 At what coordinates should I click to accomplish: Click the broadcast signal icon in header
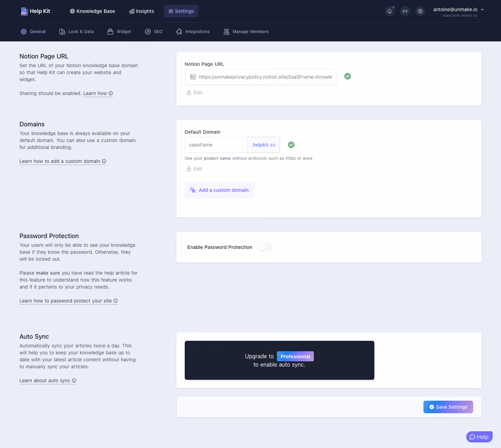(x=405, y=11)
